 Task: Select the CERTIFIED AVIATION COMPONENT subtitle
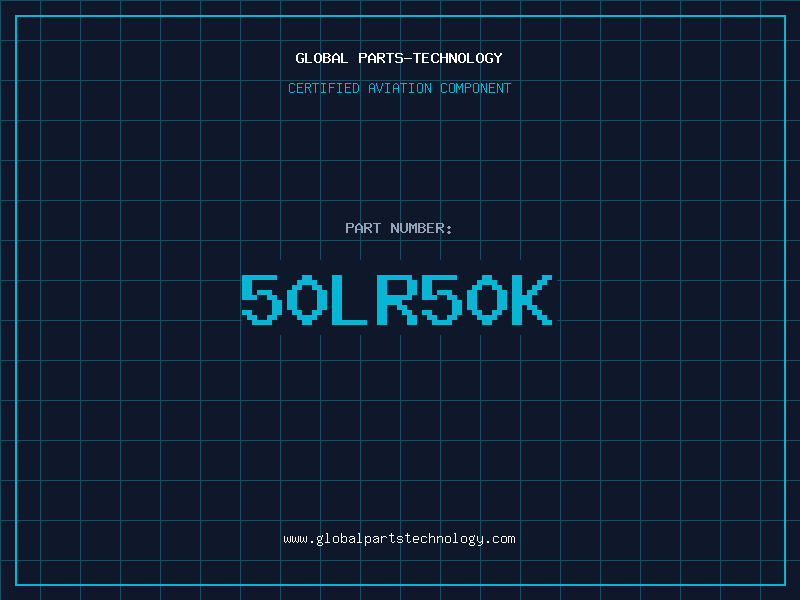(x=399, y=89)
